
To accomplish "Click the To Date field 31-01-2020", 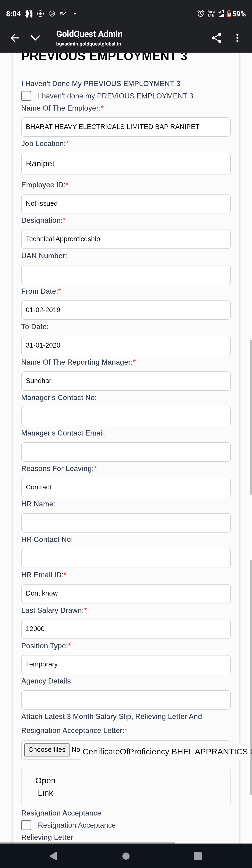I will coord(126,345).
